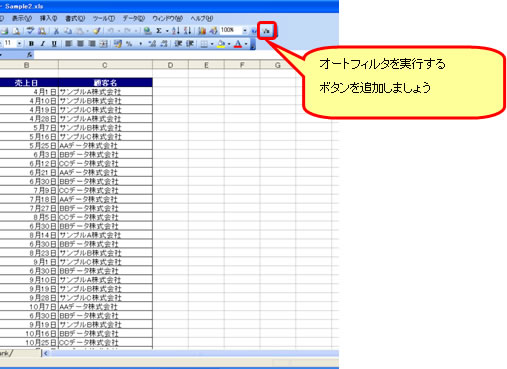Click the Undo icon
The image size is (507, 369).
point(110,31)
